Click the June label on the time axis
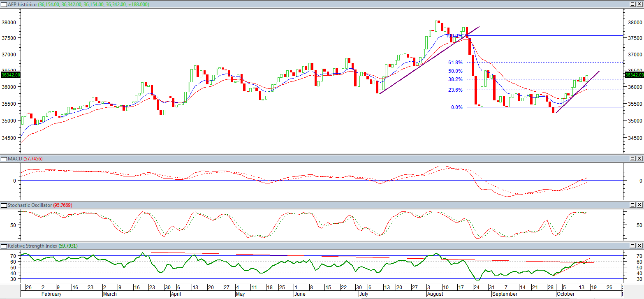This screenshot has width=644, height=299. (x=301, y=294)
